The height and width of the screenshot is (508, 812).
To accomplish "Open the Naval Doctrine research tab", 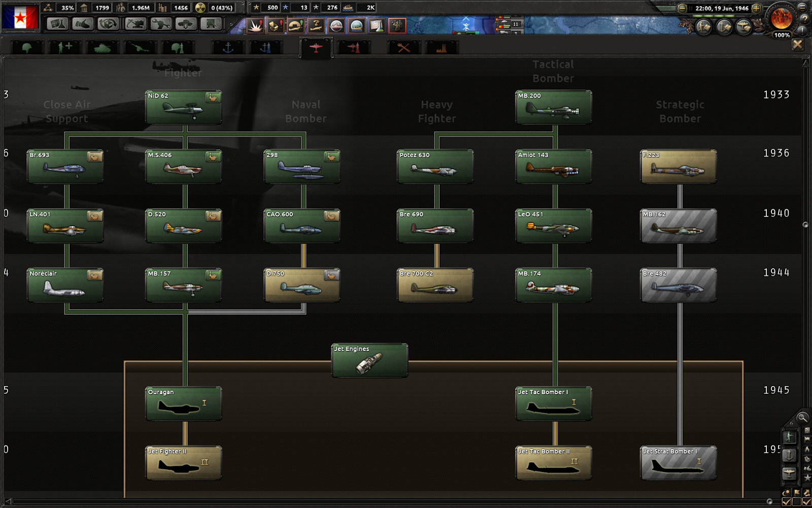I will (x=265, y=48).
